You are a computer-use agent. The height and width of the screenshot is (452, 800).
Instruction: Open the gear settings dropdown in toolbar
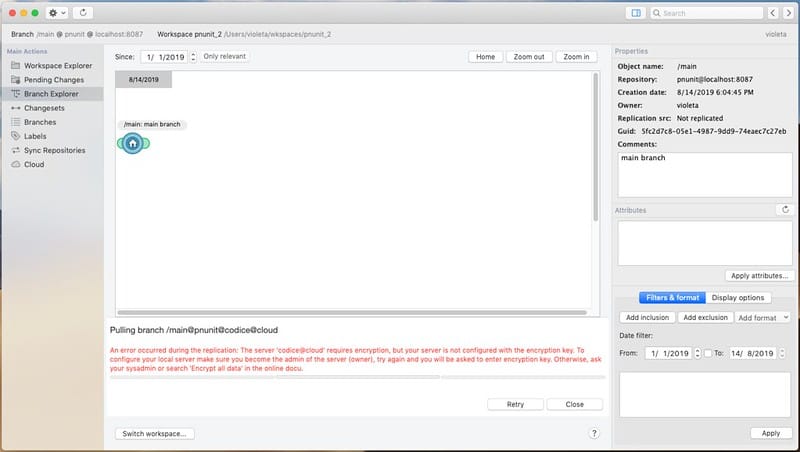coord(57,13)
